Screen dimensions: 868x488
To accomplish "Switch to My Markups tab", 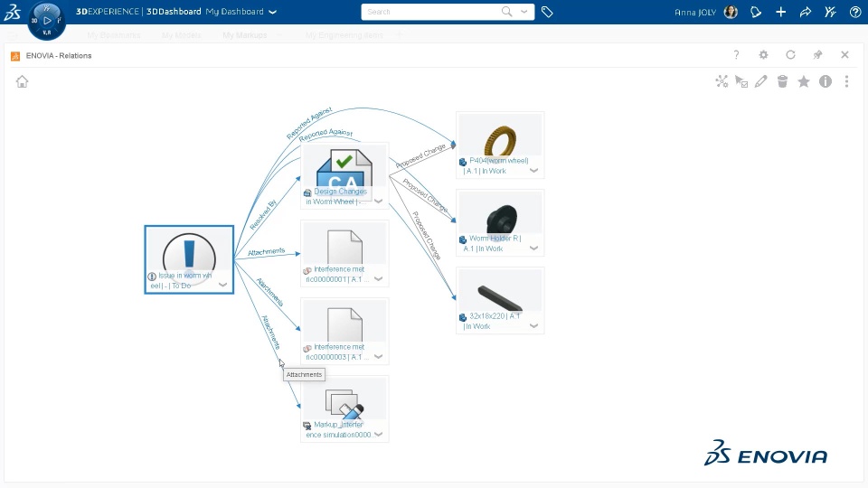I will [x=245, y=35].
